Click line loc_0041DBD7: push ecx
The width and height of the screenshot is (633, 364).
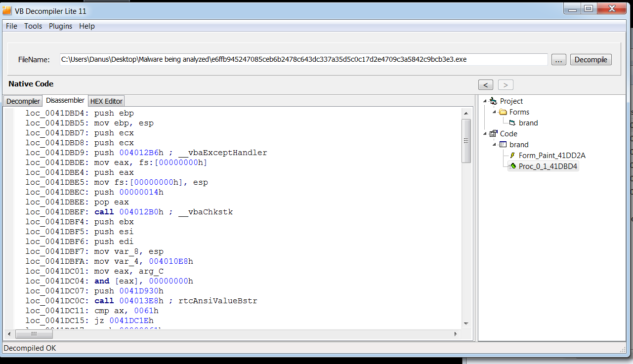80,133
